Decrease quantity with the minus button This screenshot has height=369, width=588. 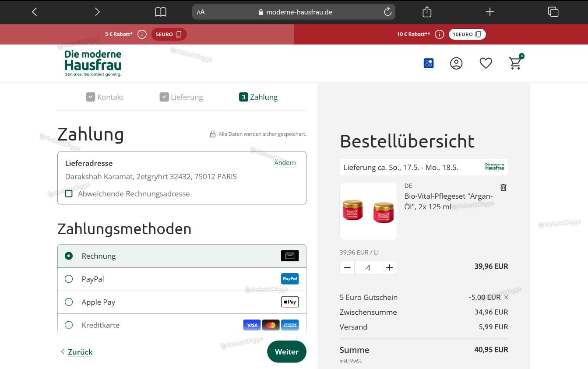pyautogui.click(x=348, y=267)
